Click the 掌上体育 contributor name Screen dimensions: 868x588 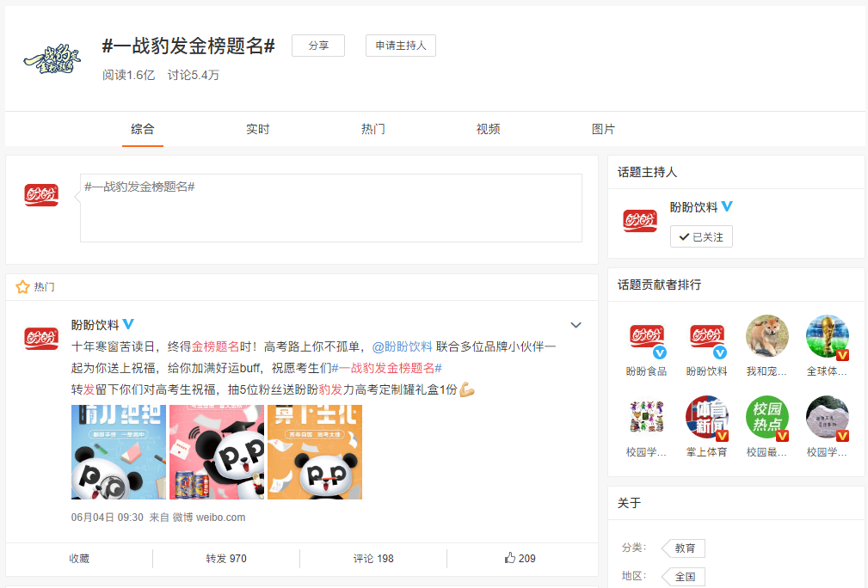[707, 452]
